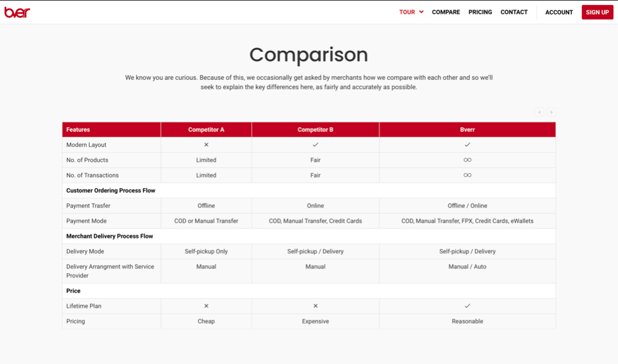This screenshot has width=618, height=364.
Task: Open the ACCOUNT link
Action: click(559, 12)
